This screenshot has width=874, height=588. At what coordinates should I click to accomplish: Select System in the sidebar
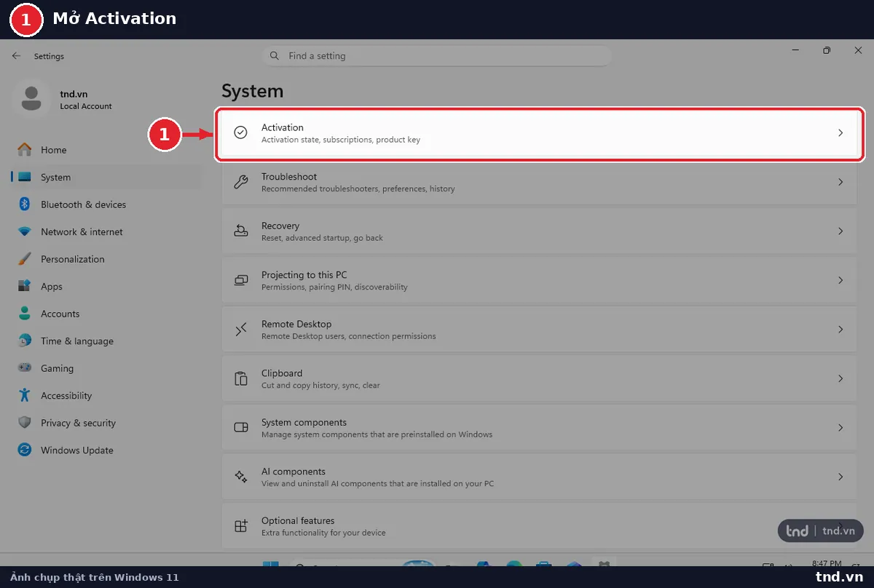tap(106, 177)
